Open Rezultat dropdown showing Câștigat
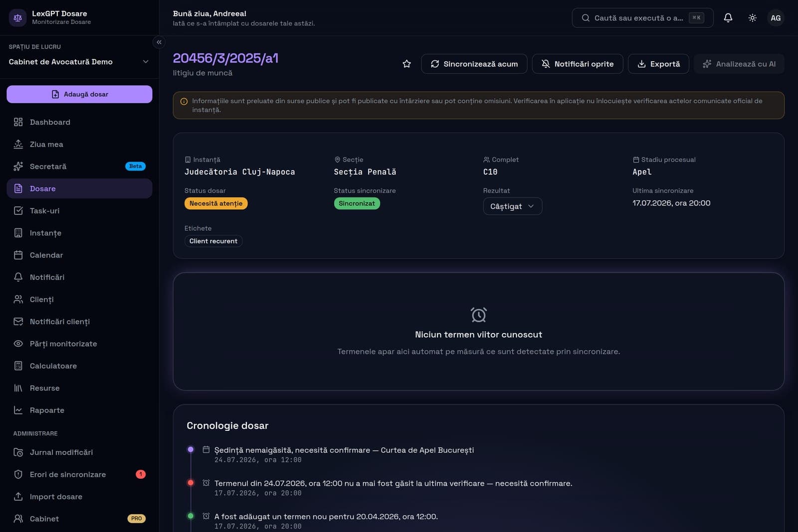798x532 pixels. coord(512,206)
